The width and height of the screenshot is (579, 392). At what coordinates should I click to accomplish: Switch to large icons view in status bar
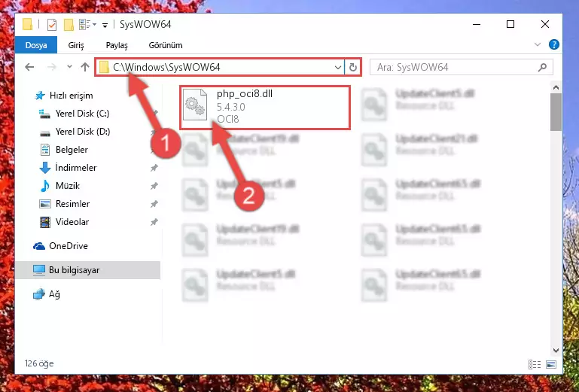[551, 365]
